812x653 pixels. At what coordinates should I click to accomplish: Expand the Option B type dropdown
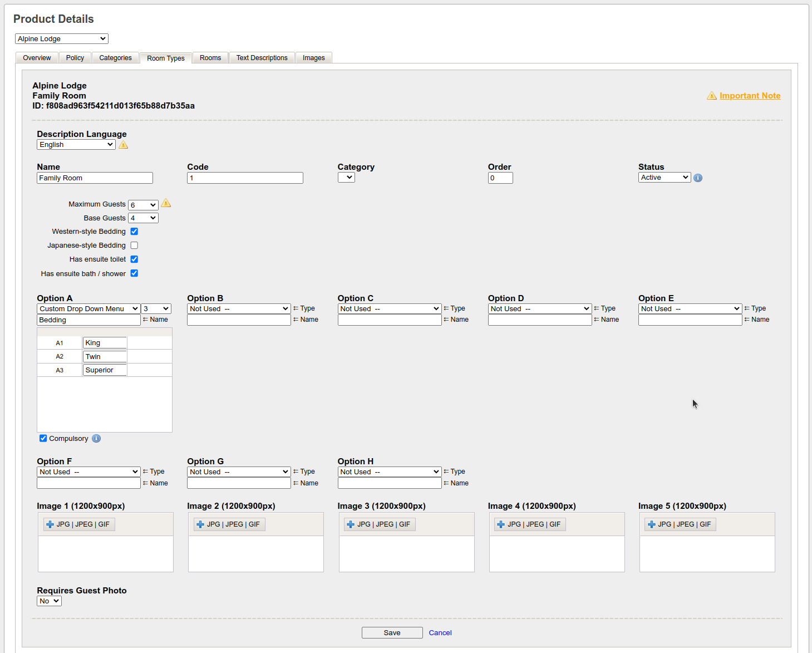tap(239, 309)
